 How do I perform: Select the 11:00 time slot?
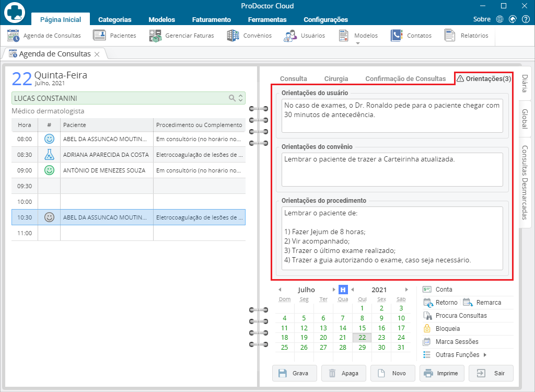[129, 233]
